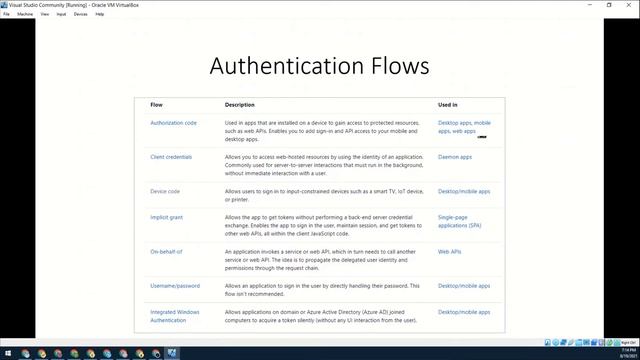
Task: Click Desktop/mobile apps in Integrated Windows row
Action: [x=464, y=312]
